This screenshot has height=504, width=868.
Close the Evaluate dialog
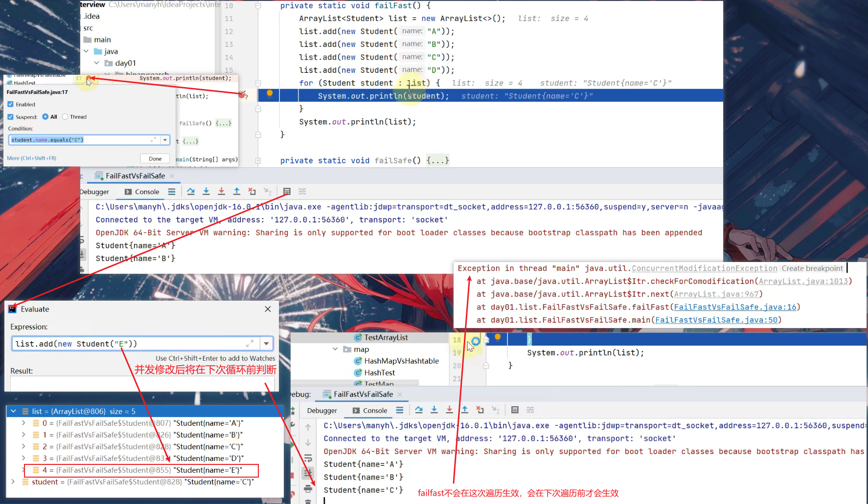click(x=268, y=309)
